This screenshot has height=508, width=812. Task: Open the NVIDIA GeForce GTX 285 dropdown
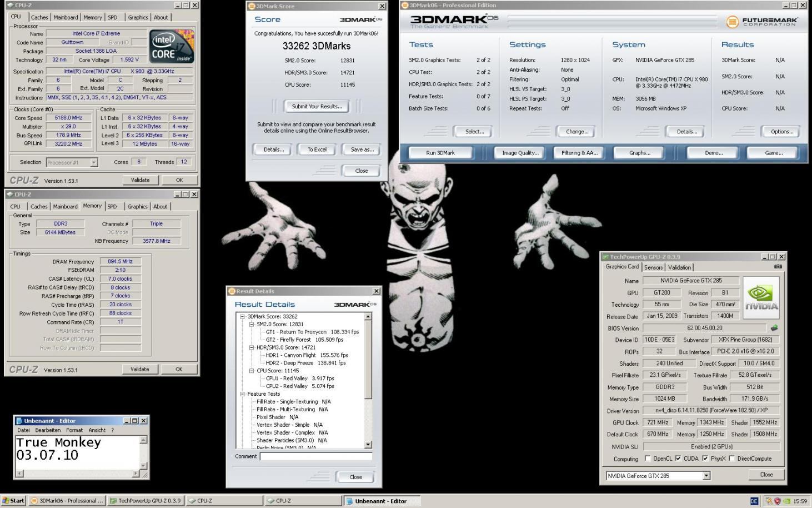[x=706, y=476]
